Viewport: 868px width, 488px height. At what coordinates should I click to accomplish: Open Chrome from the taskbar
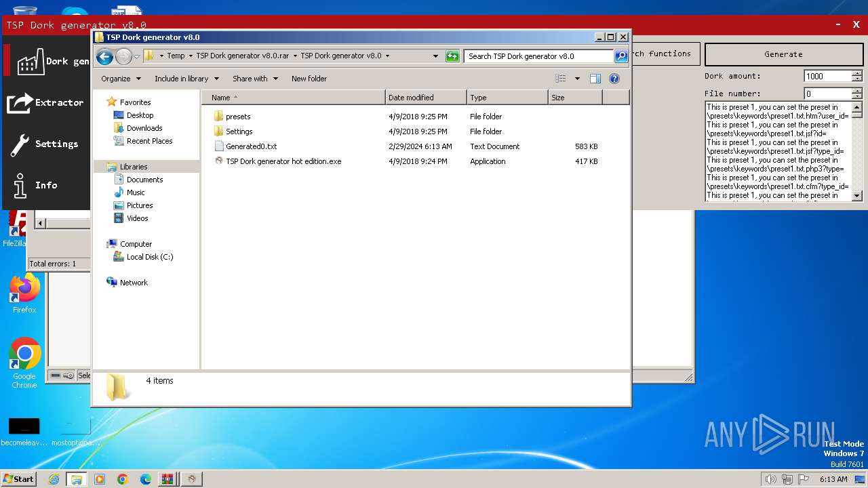(123, 479)
